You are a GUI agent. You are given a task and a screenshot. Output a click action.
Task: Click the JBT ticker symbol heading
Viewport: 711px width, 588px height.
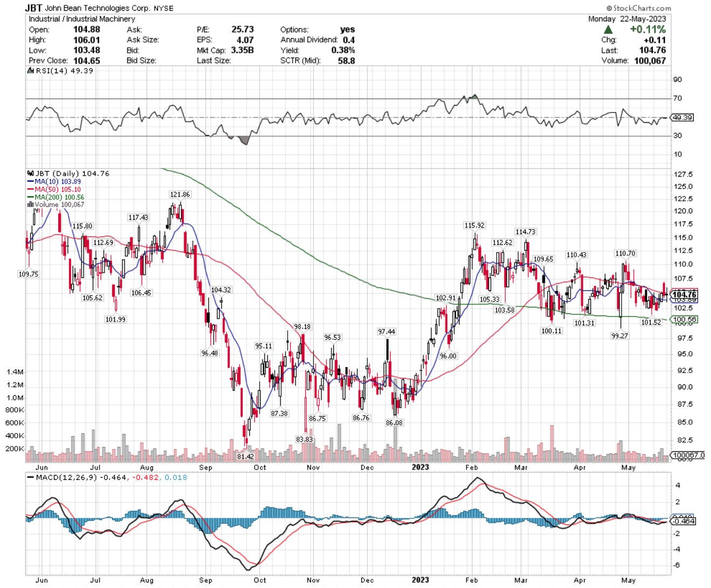pos(33,8)
